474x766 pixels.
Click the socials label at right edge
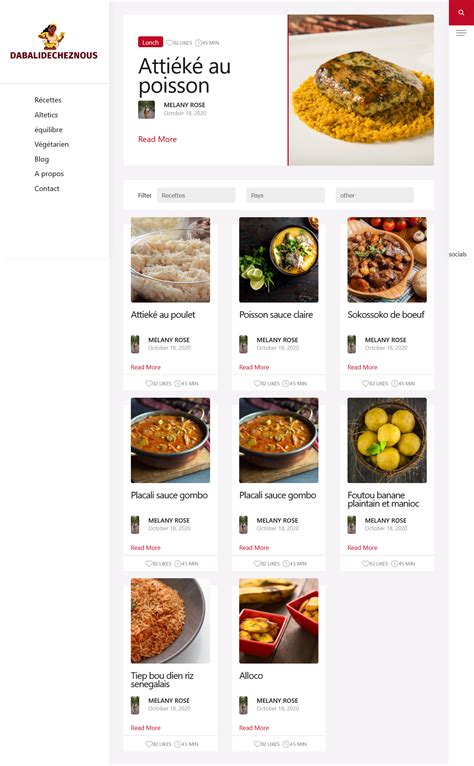tap(457, 255)
